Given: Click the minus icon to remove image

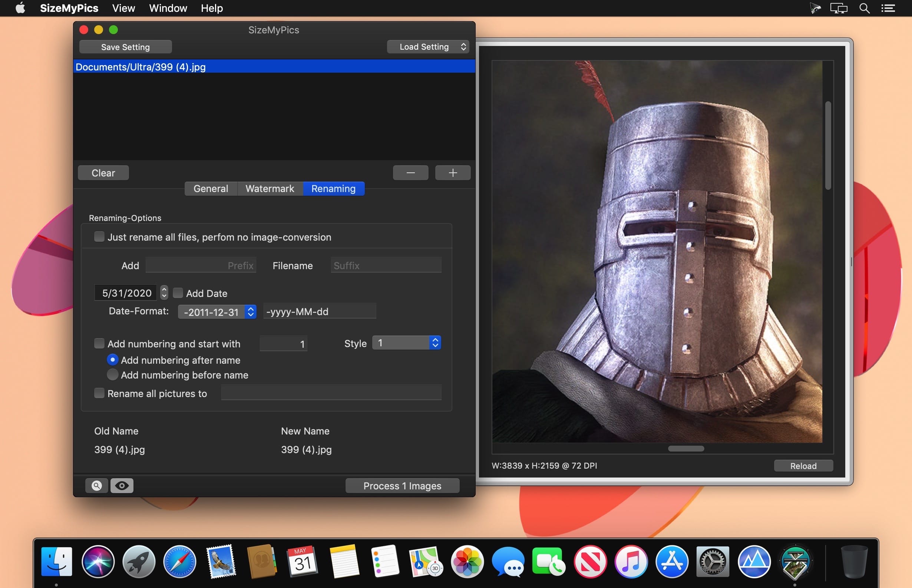Looking at the screenshot, I should coord(410,173).
